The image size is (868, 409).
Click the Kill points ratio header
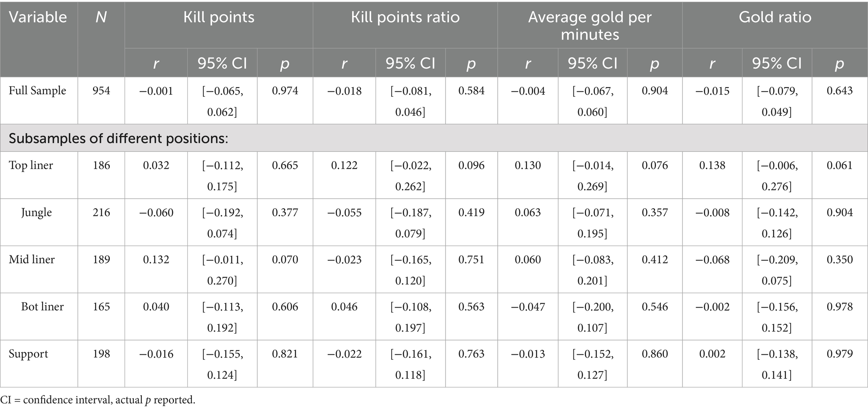(x=405, y=17)
